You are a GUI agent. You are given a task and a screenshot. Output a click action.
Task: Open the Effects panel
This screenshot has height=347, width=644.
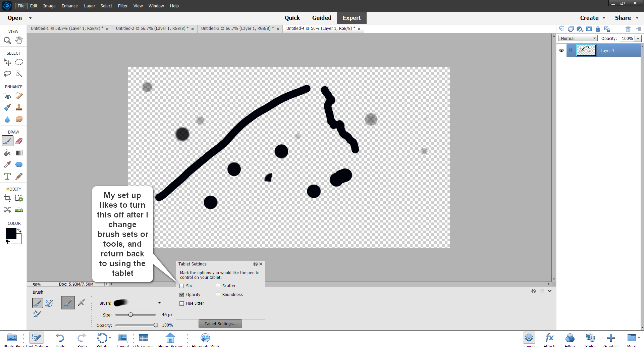(x=550, y=338)
